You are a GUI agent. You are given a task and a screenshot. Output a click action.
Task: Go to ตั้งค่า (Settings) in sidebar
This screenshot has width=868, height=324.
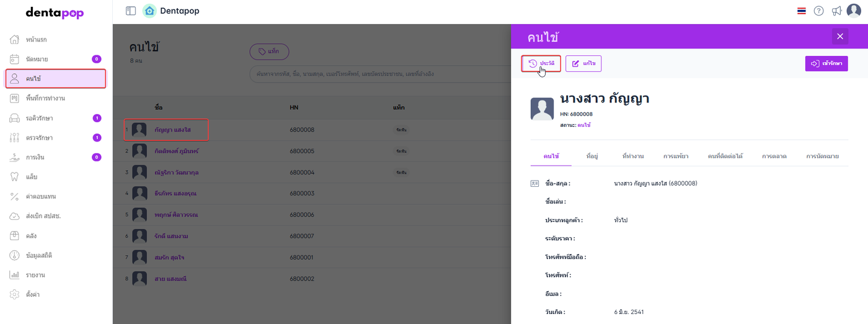(x=33, y=294)
